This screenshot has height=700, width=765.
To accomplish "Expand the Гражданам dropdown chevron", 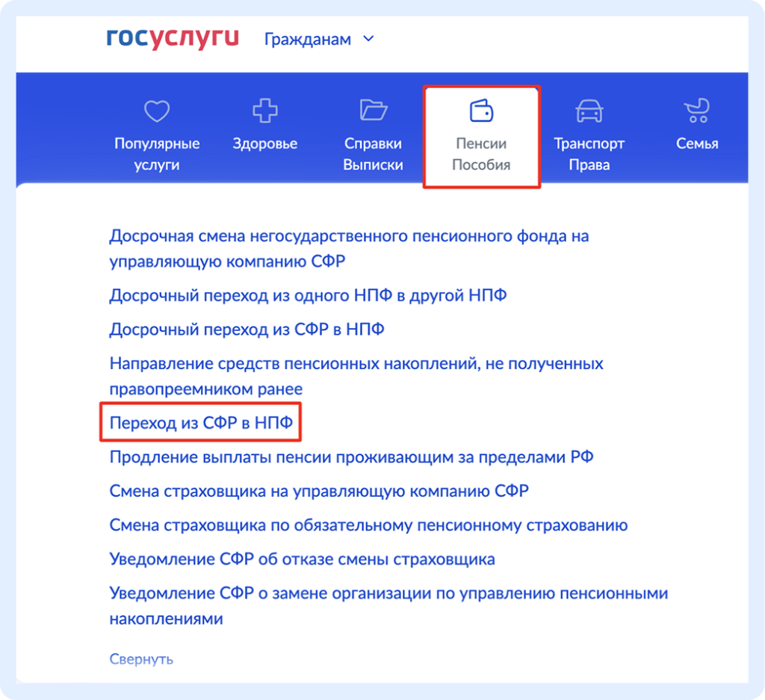I will (369, 39).
